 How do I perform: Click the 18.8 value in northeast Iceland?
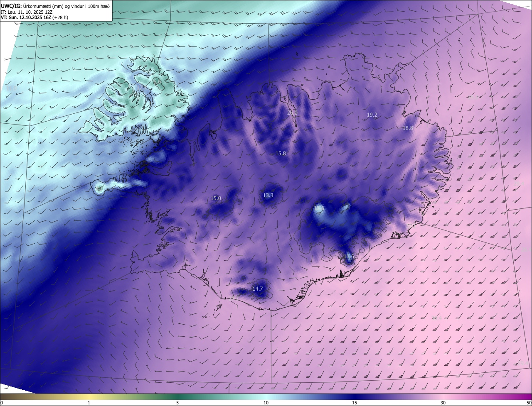[408, 128]
